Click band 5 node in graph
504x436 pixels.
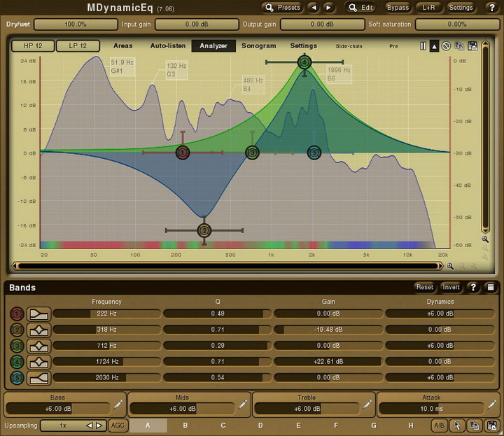pos(314,153)
